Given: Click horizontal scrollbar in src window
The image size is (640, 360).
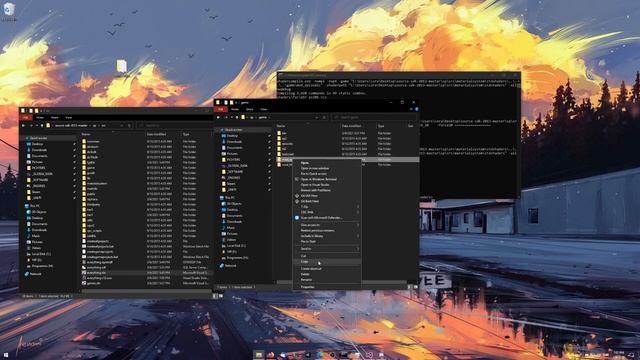Looking at the screenshot, I should click(x=146, y=291).
